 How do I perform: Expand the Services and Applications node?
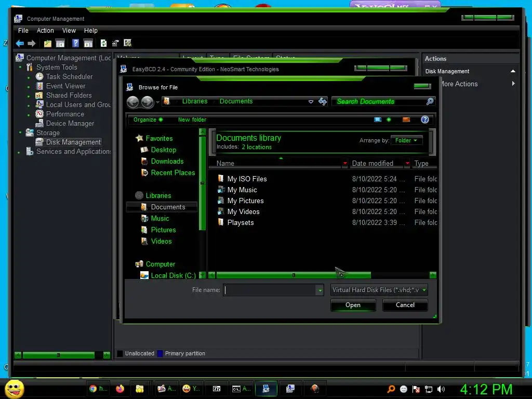click(19, 152)
